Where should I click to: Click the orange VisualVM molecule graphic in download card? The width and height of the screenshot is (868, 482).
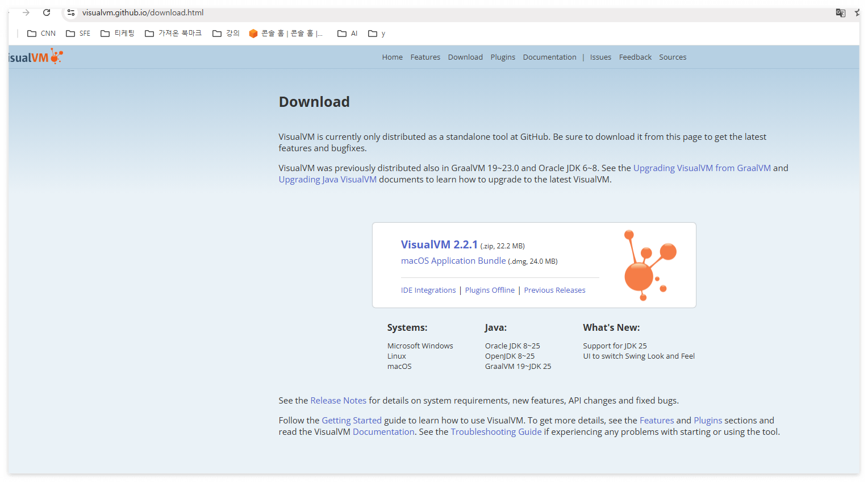650,265
